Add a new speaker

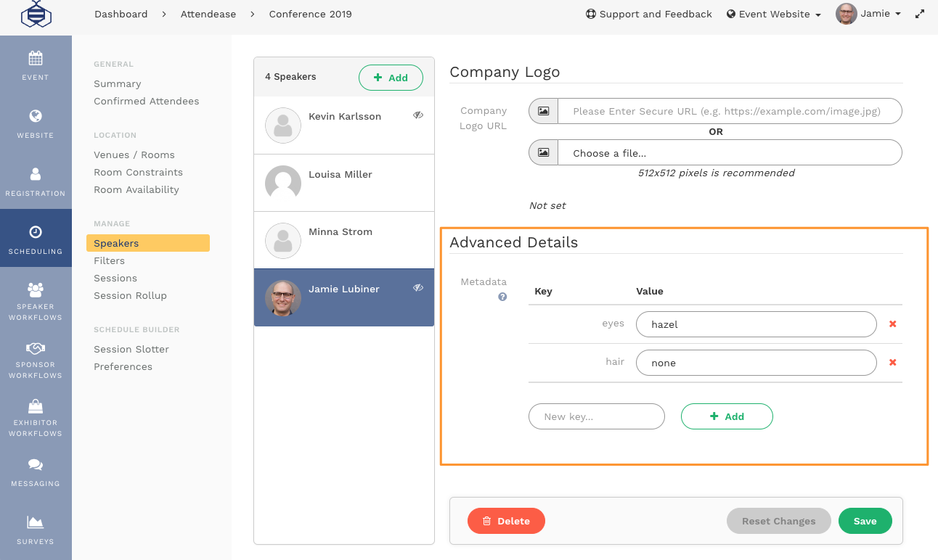(391, 78)
